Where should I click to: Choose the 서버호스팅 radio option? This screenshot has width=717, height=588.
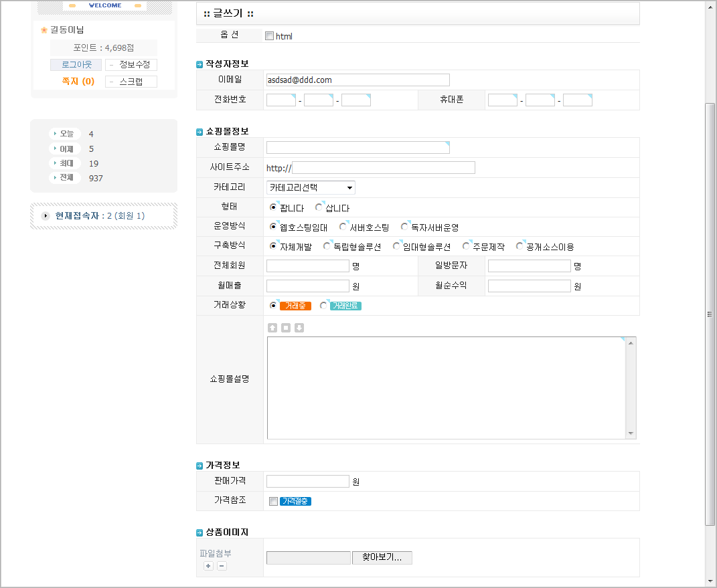tap(343, 227)
